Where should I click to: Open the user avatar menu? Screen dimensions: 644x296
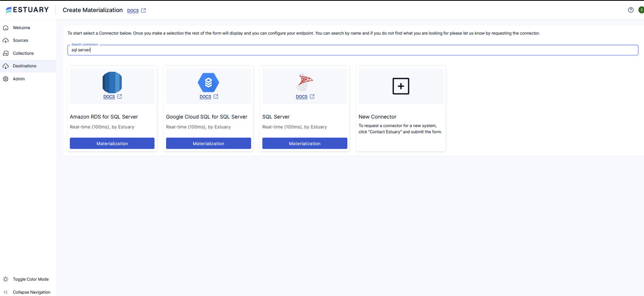[641, 10]
